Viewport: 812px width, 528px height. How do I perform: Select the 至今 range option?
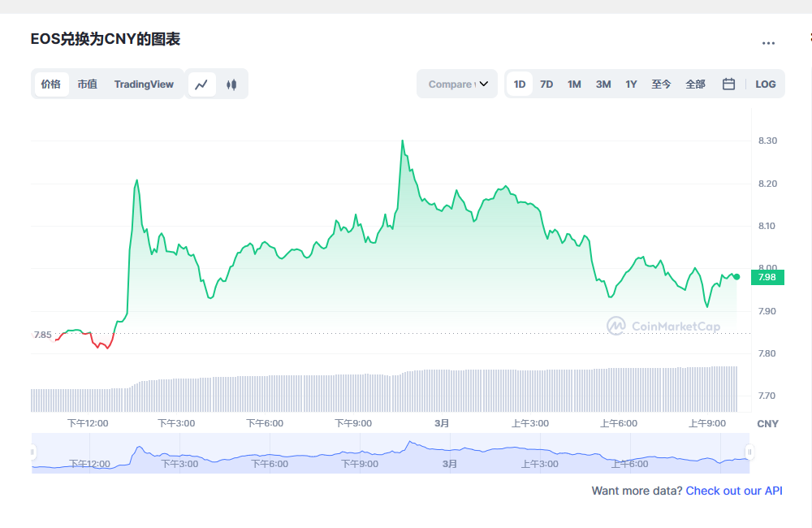click(x=662, y=84)
